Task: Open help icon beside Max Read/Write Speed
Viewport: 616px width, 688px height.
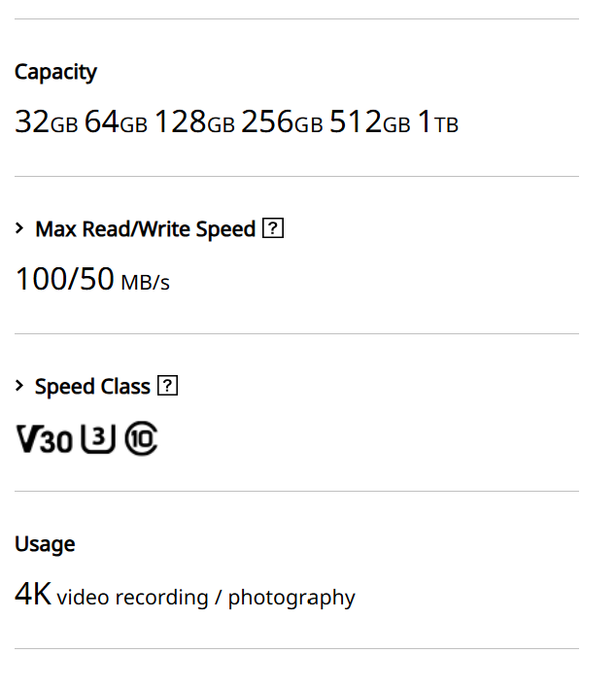Action: [x=273, y=229]
